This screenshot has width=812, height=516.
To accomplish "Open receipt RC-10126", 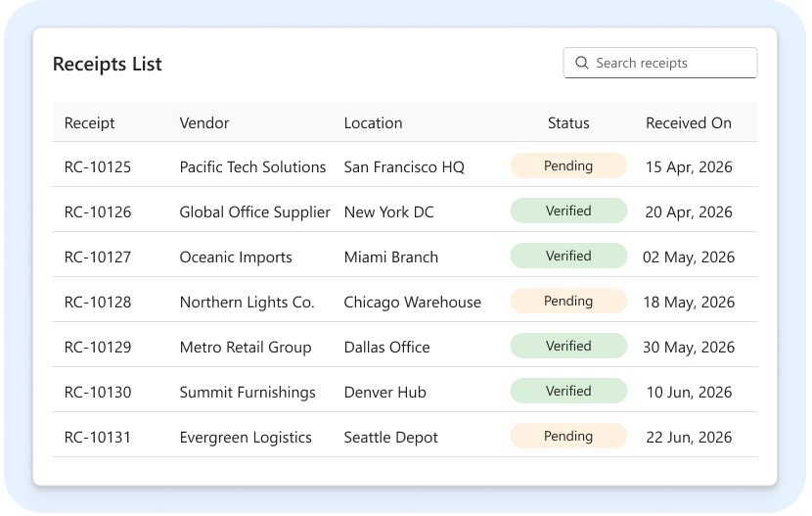I will coord(98,211).
